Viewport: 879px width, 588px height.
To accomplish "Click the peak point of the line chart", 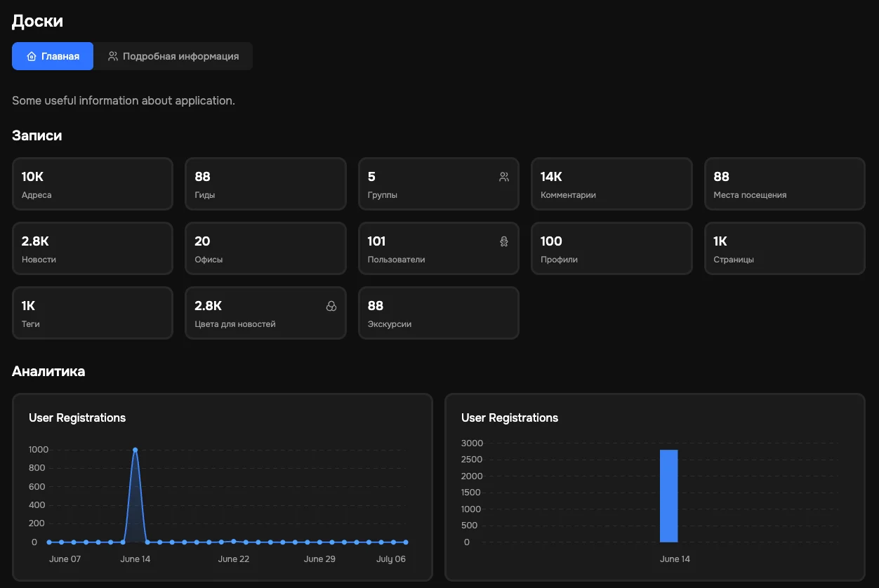I will click(135, 450).
